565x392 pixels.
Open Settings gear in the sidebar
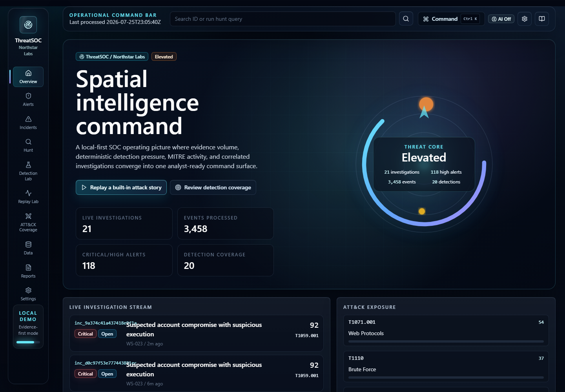(28, 290)
